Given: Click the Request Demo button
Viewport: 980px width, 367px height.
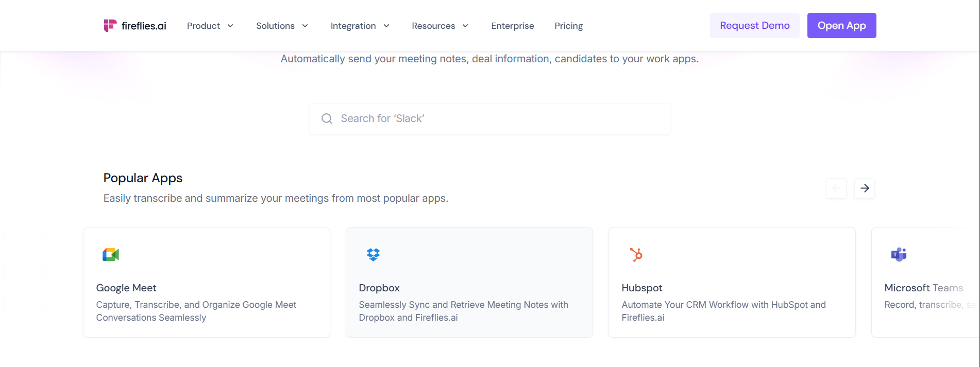Looking at the screenshot, I should 755,25.
